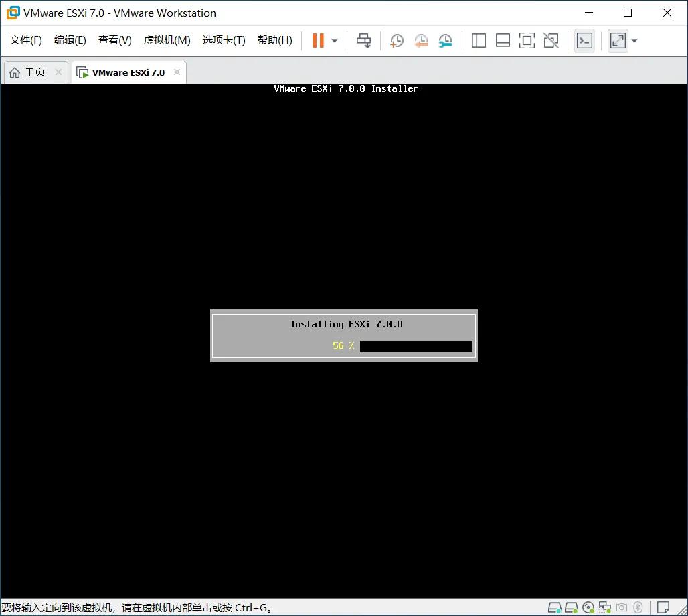Click the virtual hard disk status icon
Viewport: 688px width, 616px height.
pyautogui.click(x=553, y=607)
